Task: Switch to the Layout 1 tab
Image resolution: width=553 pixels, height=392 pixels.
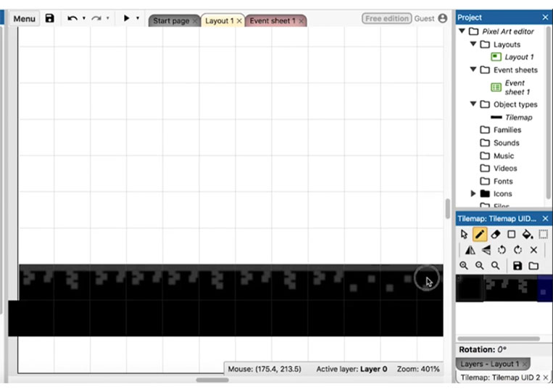Action: point(219,21)
